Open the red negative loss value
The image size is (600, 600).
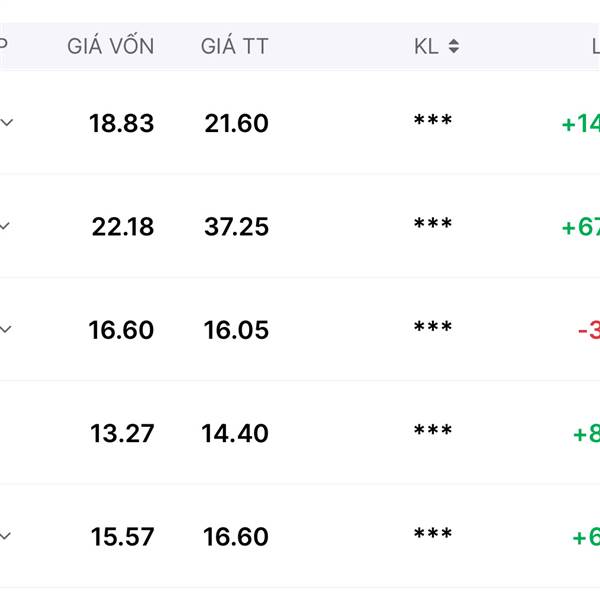(589, 330)
